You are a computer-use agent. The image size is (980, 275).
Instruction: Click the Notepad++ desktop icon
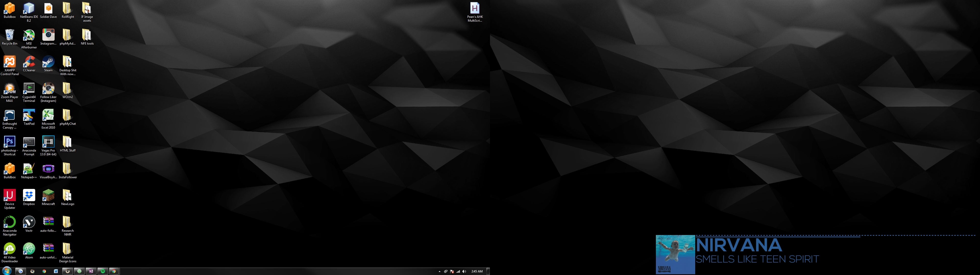coord(29,171)
